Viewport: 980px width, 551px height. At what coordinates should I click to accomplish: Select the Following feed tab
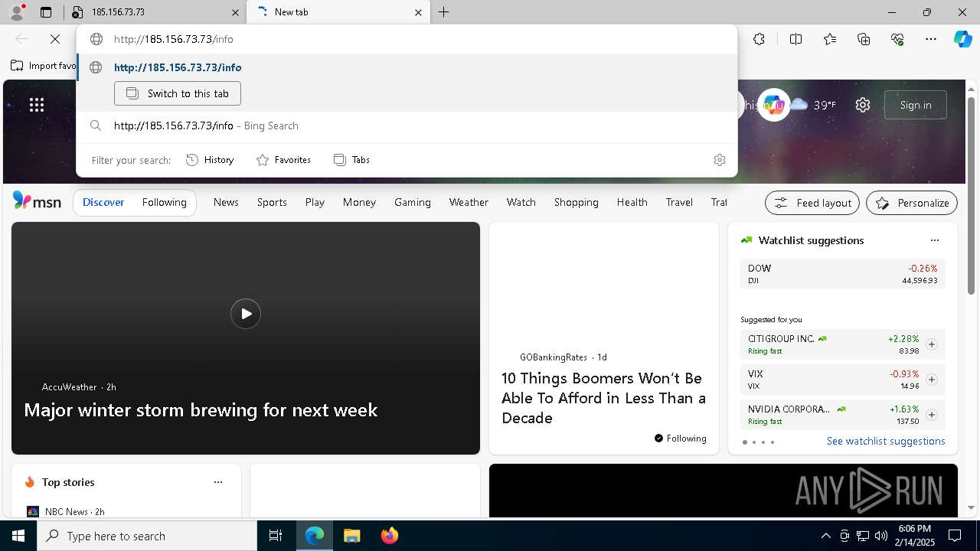click(x=164, y=202)
